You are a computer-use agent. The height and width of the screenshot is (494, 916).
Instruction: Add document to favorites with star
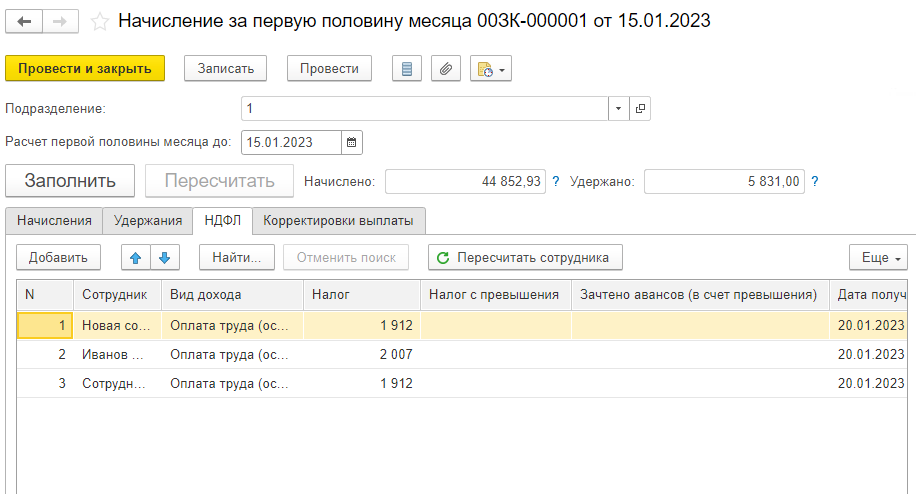99,21
